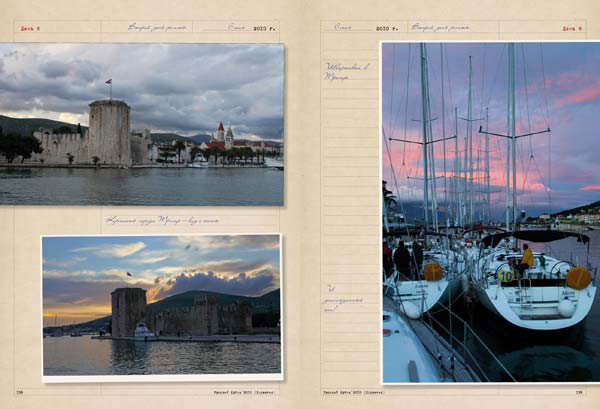Screen dimensions: 600x409
Task: Click the footer title text on the right page
Action: pos(357,392)
